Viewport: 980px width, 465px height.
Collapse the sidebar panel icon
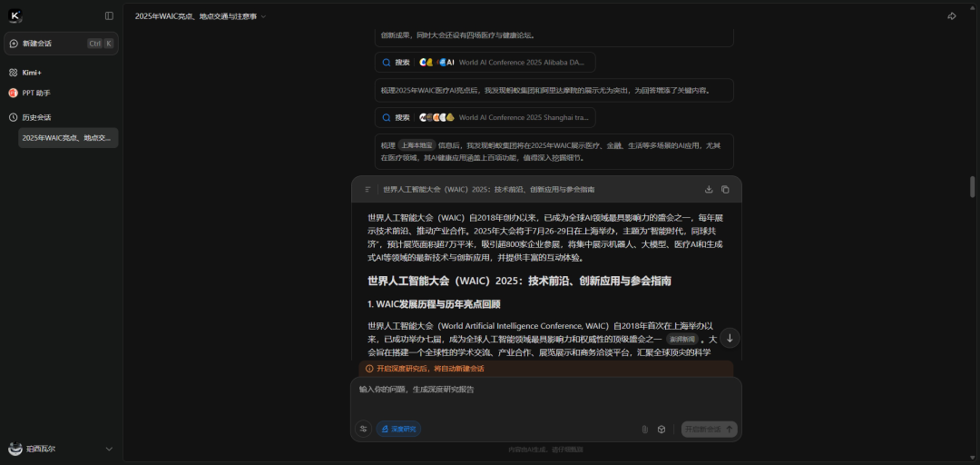(x=110, y=15)
